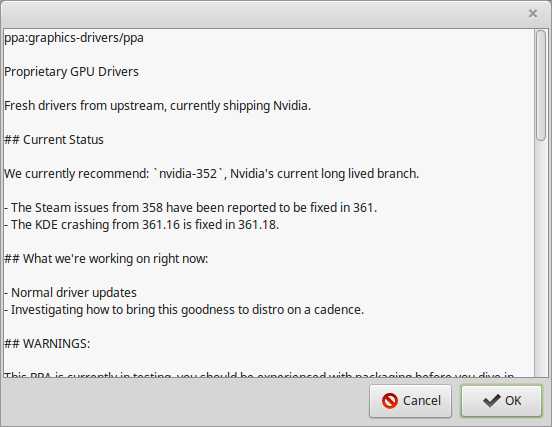This screenshot has width=552, height=427.
Task: Click the vertical scrollbar thumb
Action: (x=540, y=86)
